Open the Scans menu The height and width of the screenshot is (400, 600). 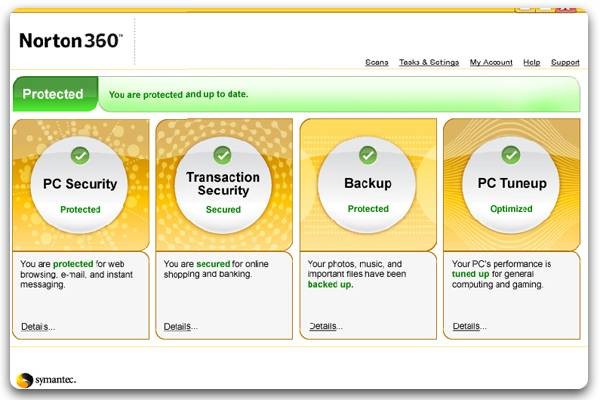point(377,62)
